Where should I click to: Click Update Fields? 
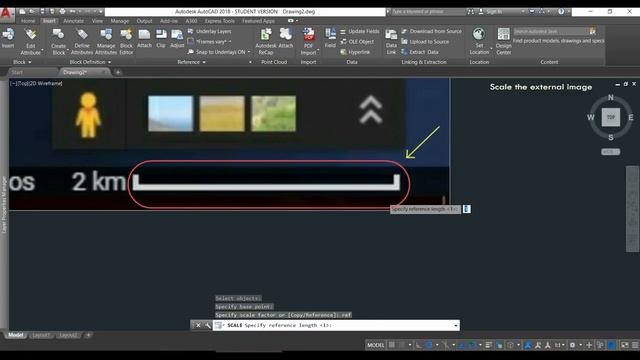click(360, 31)
